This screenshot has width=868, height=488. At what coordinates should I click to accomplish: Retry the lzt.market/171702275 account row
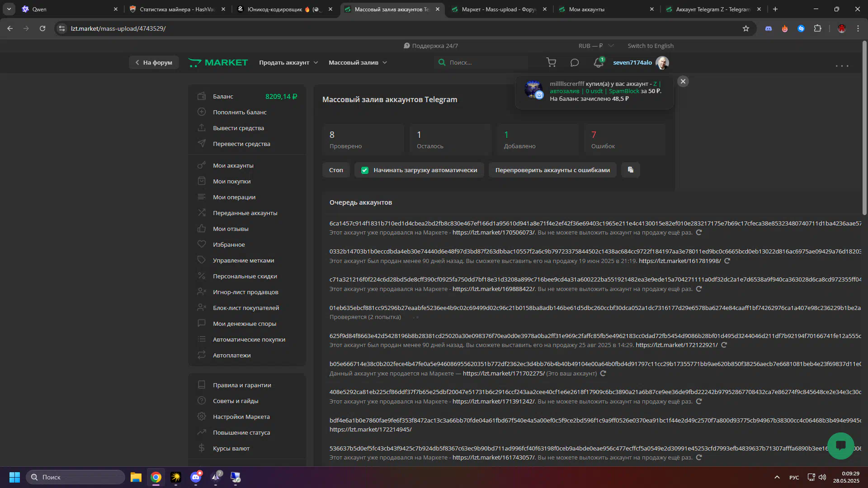click(603, 373)
